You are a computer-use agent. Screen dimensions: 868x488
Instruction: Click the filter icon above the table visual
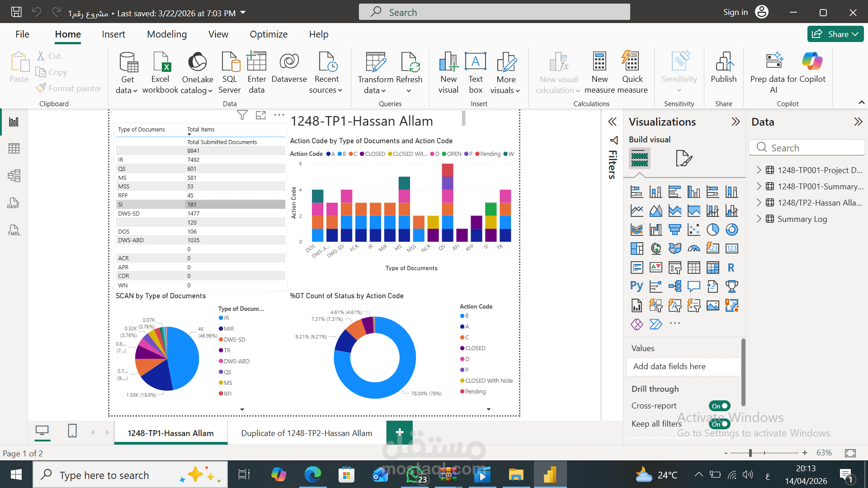pos(242,115)
